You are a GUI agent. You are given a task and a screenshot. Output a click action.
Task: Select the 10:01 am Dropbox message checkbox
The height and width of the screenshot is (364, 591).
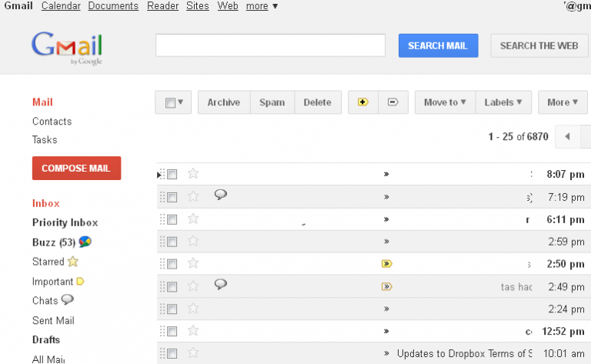pos(172,353)
